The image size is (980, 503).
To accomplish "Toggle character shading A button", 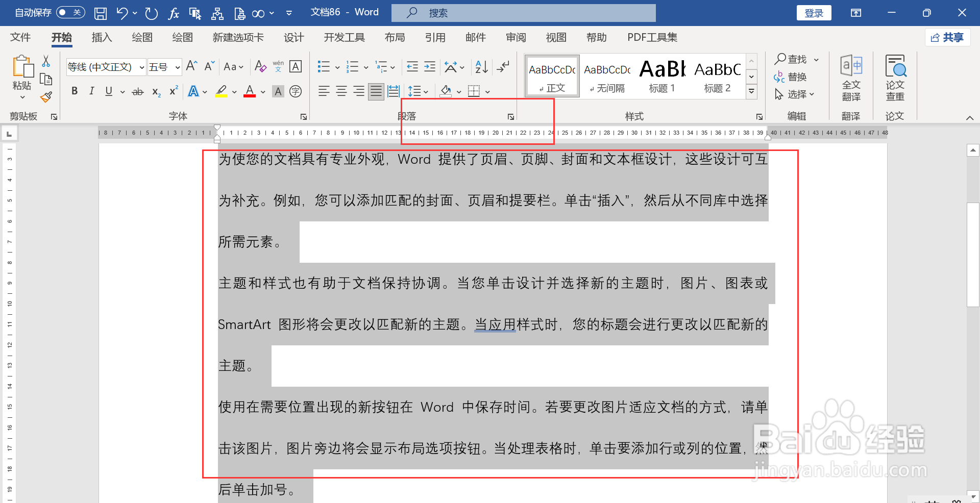I will coord(278,91).
